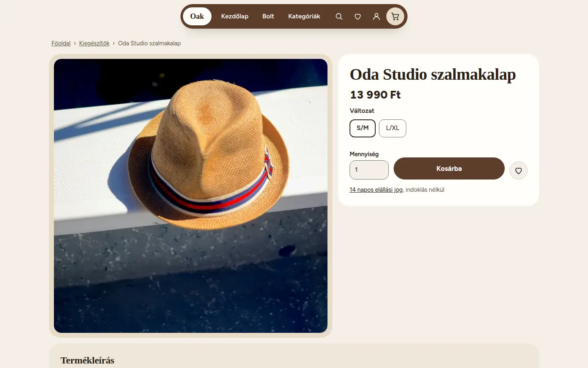
Task: Open the 14 napos elállási jog link
Action: coord(376,190)
